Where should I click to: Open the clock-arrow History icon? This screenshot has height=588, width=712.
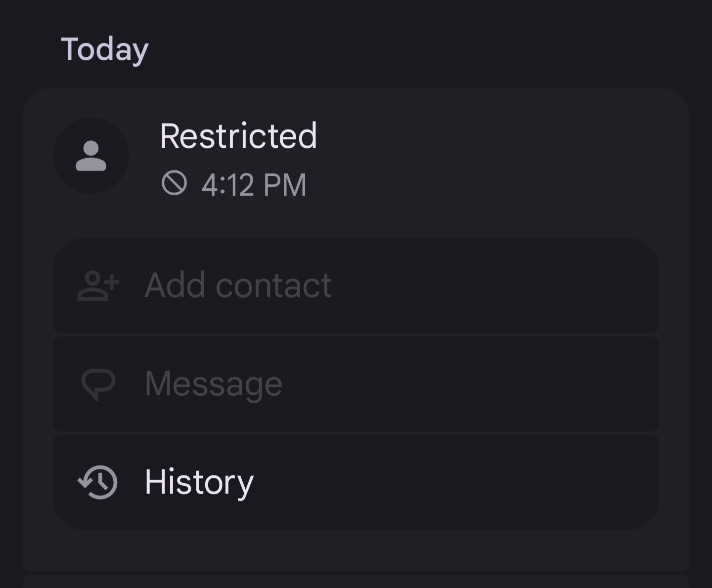(x=98, y=482)
